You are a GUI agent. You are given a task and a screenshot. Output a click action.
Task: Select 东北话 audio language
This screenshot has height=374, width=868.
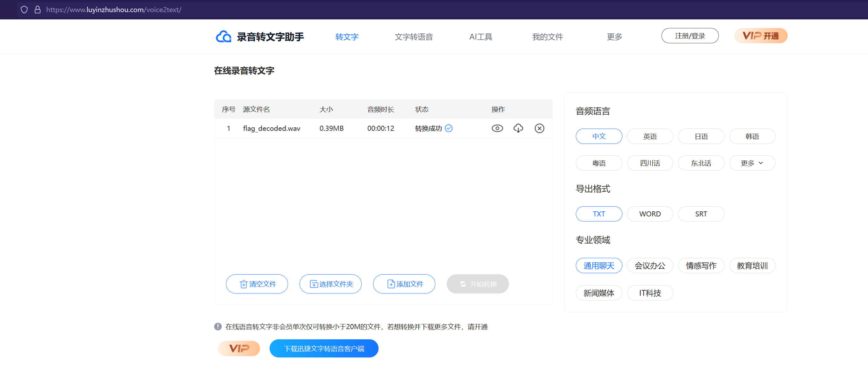pos(701,163)
